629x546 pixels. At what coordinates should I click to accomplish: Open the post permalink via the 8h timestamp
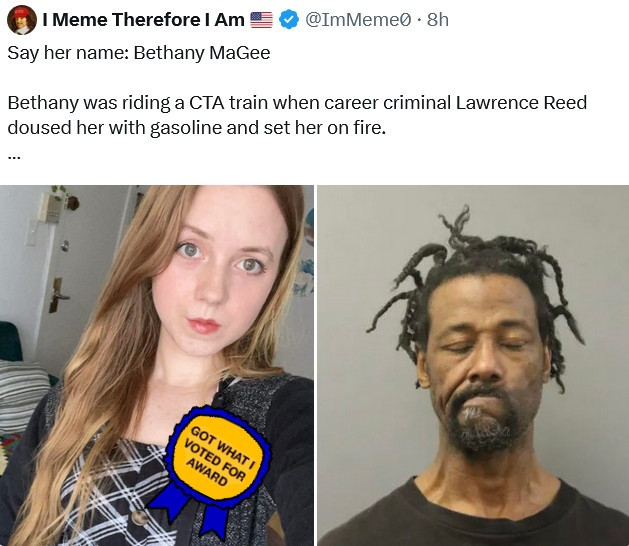pyautogui.click(x=438, y=20)
